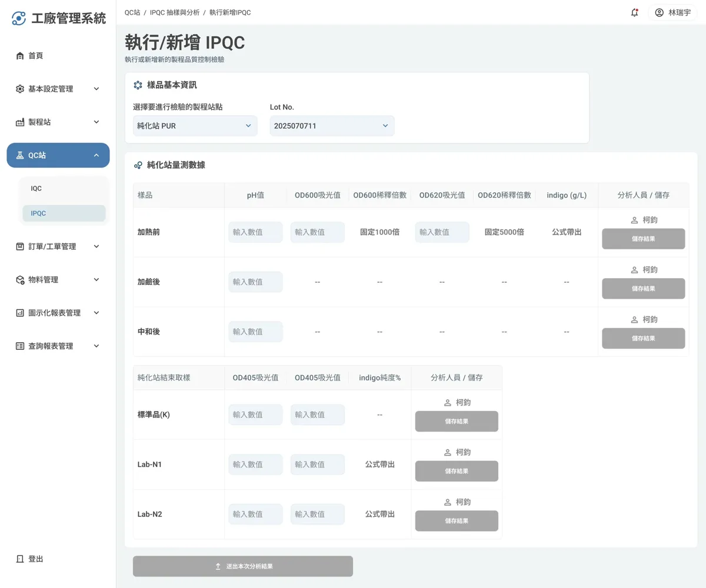Open the 林瑞宇 user profile button
Screen dimensions: 706x588
coord(672,12)
